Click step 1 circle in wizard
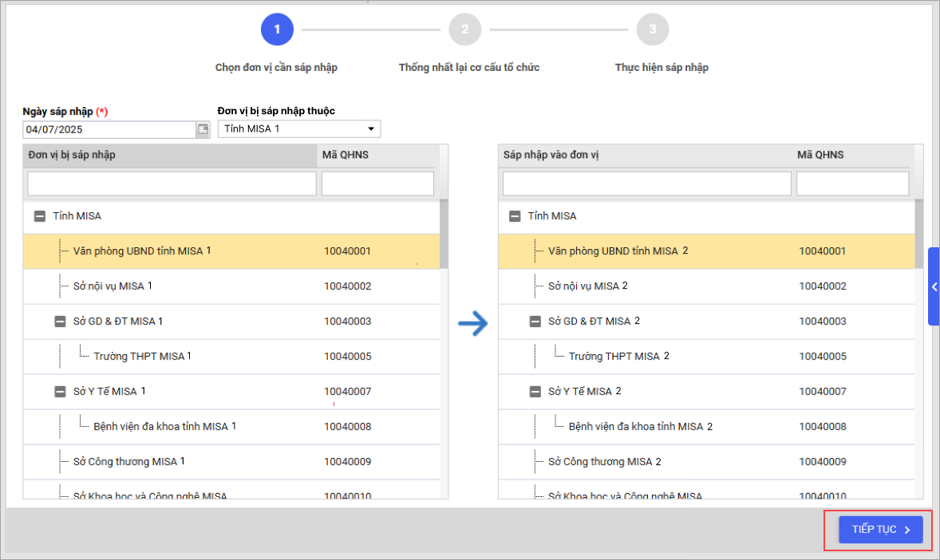The width and height of the screenshot is (940, 560). [x=277, y=30]
